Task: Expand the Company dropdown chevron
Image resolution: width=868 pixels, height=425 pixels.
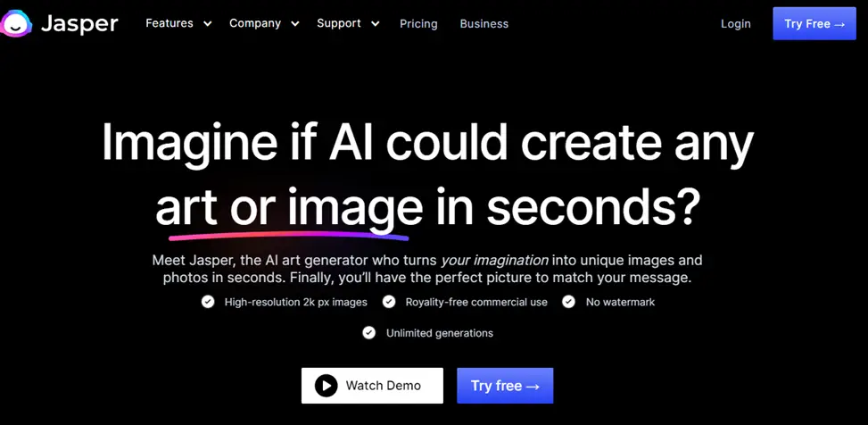Action: 295,24
